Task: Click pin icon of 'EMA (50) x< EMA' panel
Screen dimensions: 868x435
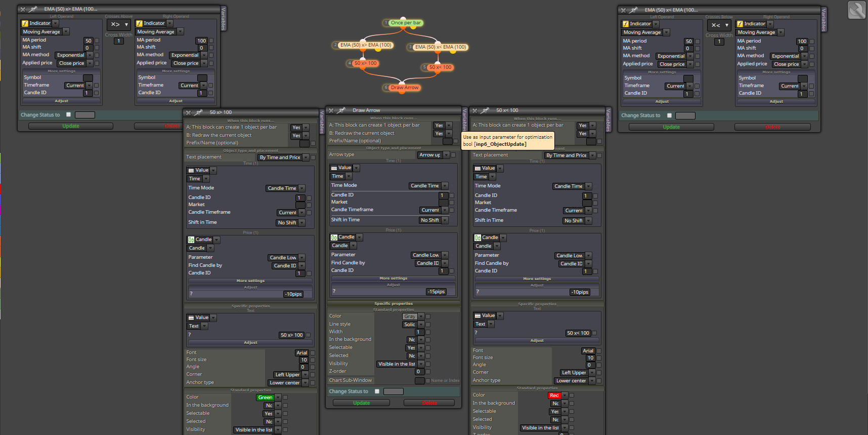Action: [634, 10]
